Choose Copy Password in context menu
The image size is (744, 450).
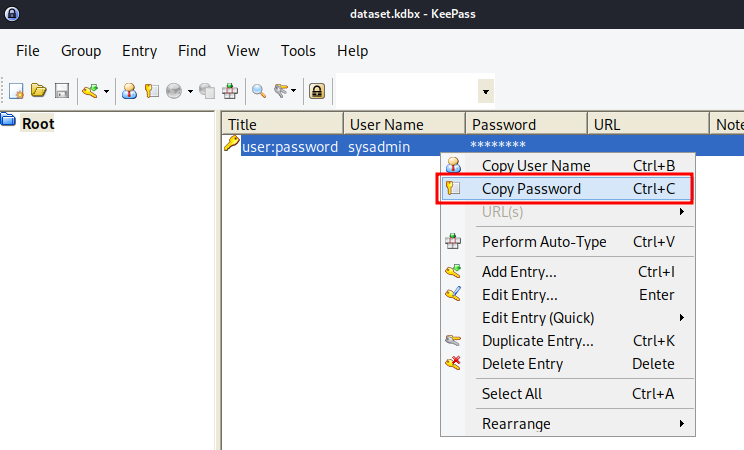(x=567, y=188)
